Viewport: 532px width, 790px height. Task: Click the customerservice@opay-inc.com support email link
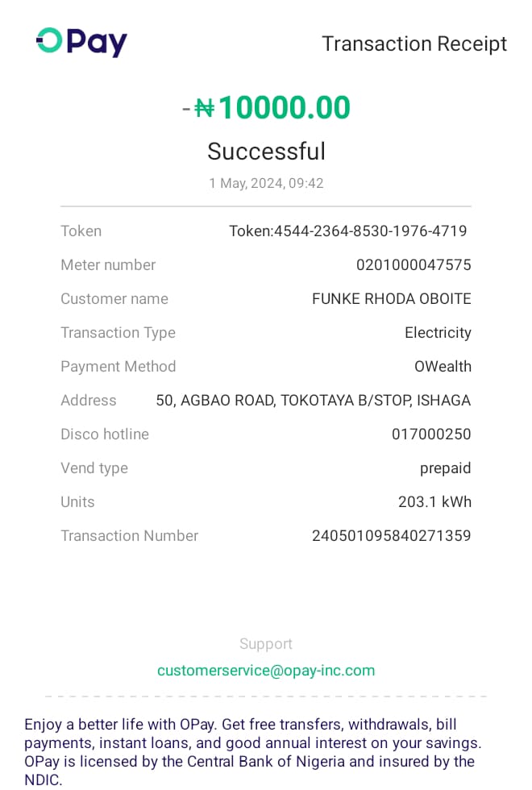[266, 670]
